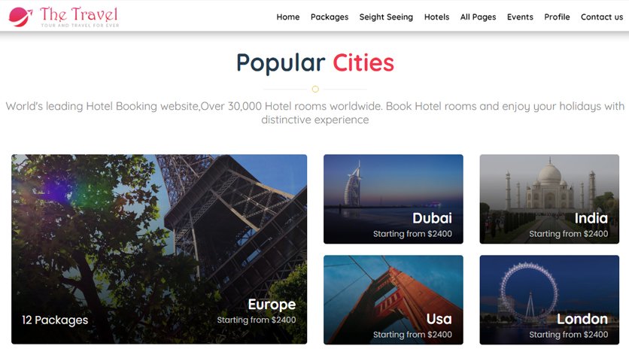Viewport: 629px width, 364px height.
Task: Click The Travel logo text
Action: tap(79, 17)
